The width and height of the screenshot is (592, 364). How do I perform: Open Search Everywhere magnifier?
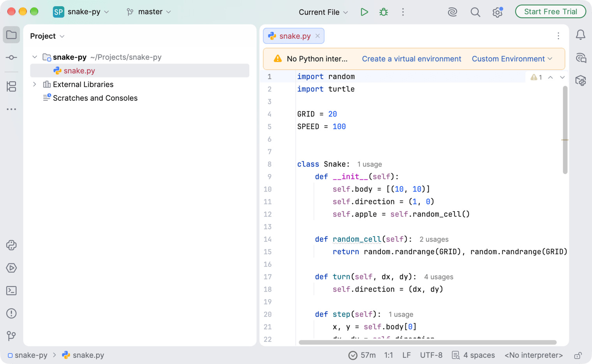pos(475,12)
